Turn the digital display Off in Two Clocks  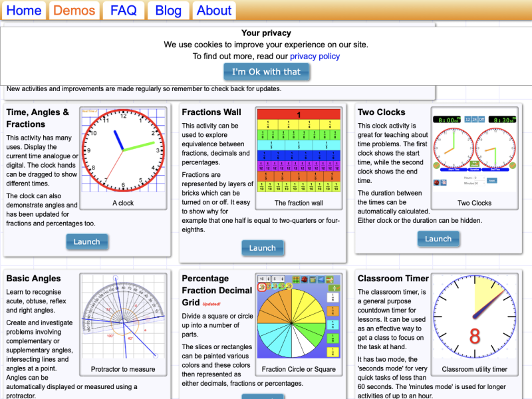pos(482,119)
